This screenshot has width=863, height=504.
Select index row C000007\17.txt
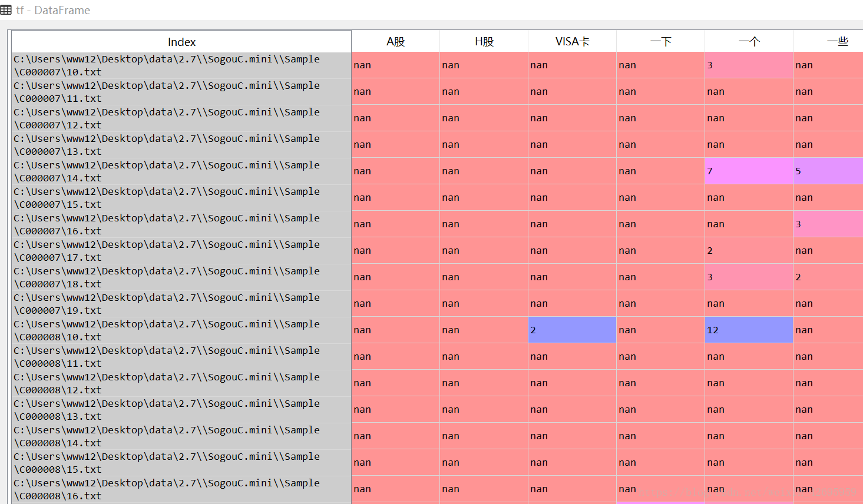181,251
